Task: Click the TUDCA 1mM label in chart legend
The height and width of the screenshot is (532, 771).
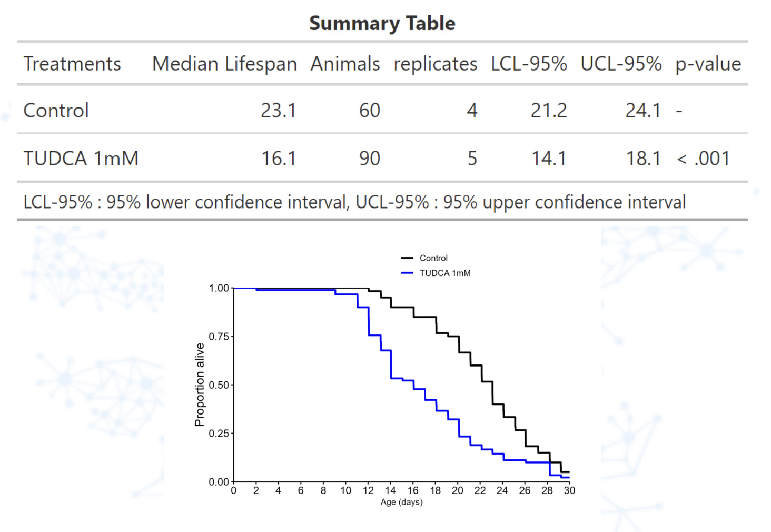Action: pyautogui.click(x=445, y=273)
